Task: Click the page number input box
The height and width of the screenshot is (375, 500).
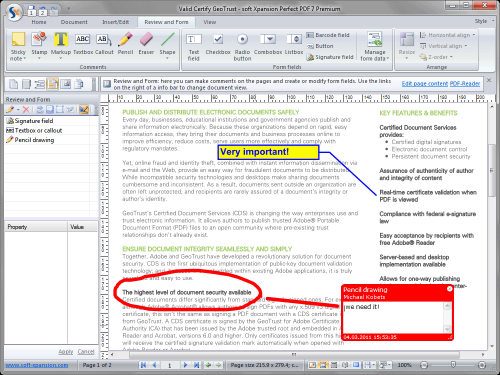Action: (169, 365)
